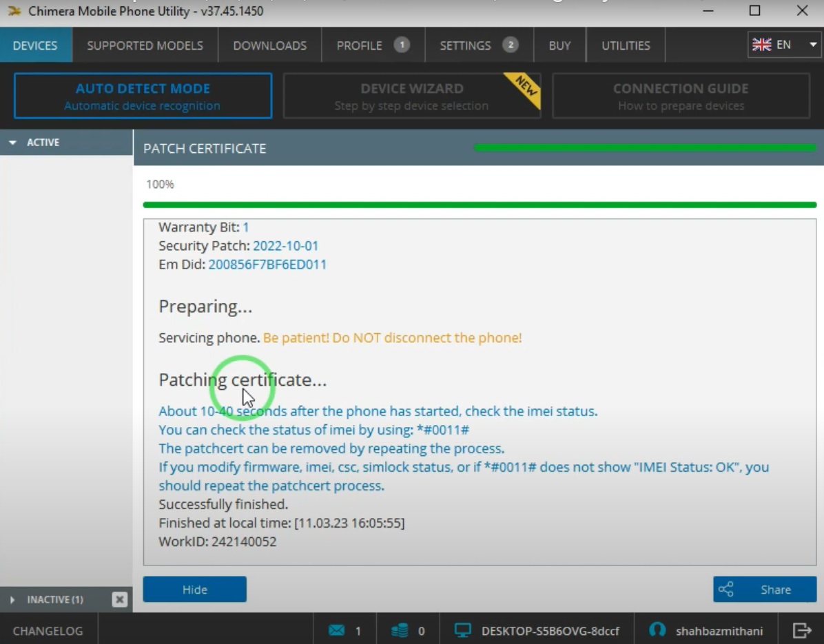Click the *#0011# check status line
824x644 pixels.
pos(313,430)
